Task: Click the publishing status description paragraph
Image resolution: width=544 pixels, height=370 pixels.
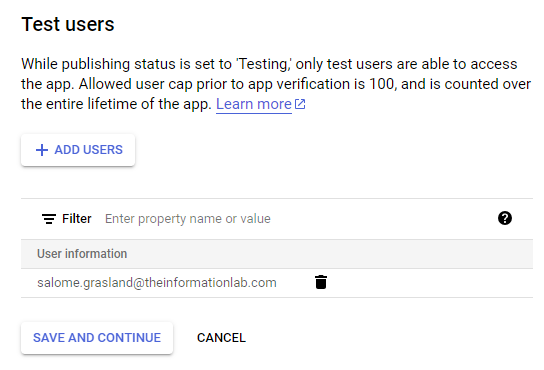Action: click(x=276, y=84)
